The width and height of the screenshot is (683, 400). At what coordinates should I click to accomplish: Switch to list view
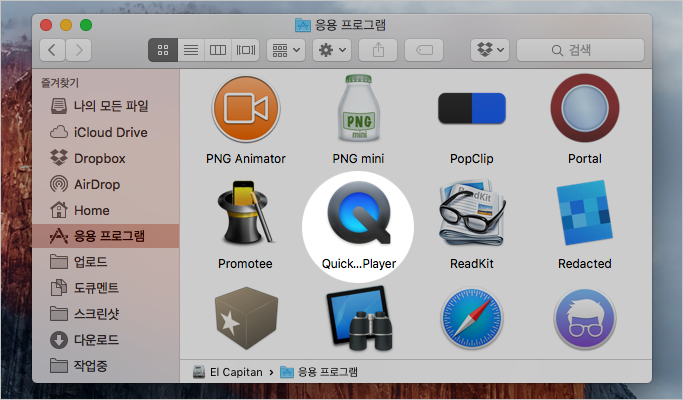point(191,50)
